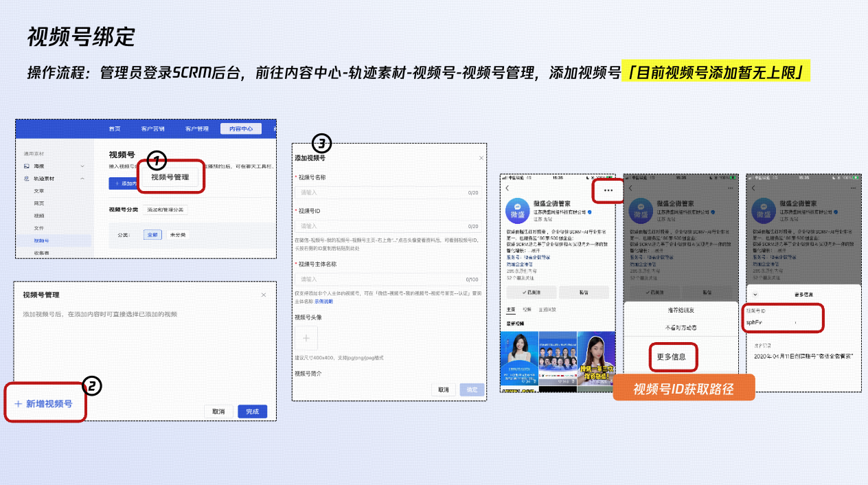Tap the three-dot menu on the first phone screen

click(x=608, y=190)
